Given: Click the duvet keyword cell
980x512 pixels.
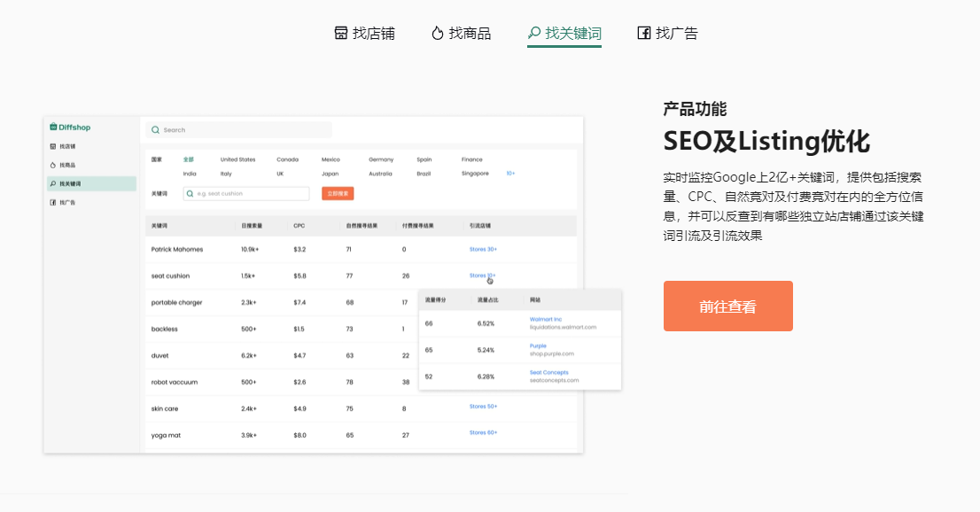Looking at the screenshot, I should tap(160, 356).
